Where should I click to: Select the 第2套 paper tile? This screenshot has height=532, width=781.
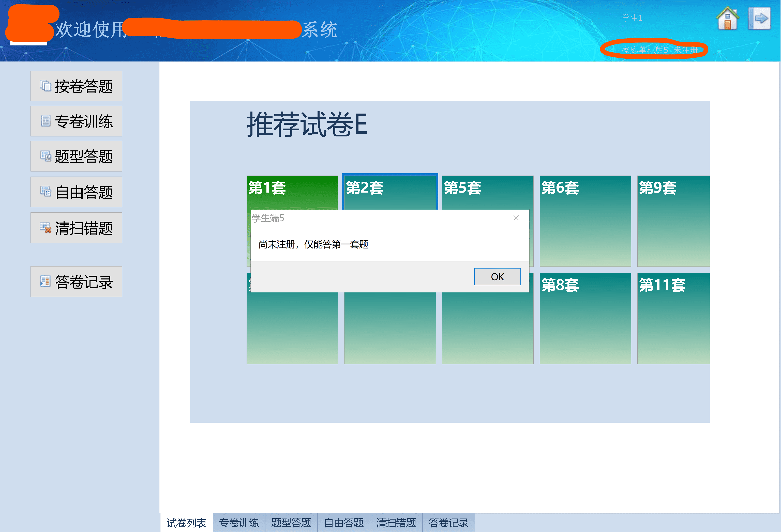pos(390,192)
